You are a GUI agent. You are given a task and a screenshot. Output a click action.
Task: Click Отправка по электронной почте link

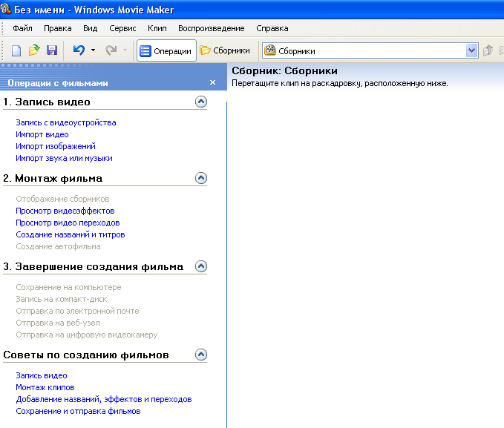pyautogui.click(x=77, y=311)
